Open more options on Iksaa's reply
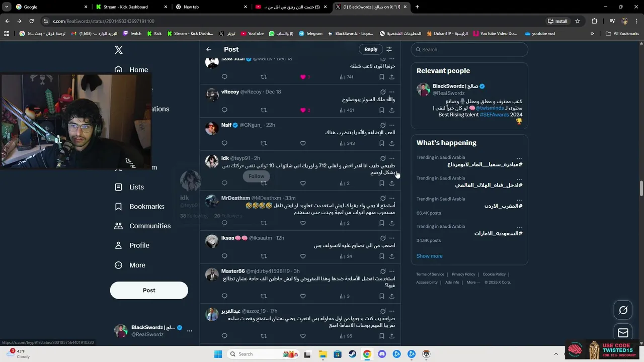This screenshot has width=644, height=362. (x=392, y=238)
